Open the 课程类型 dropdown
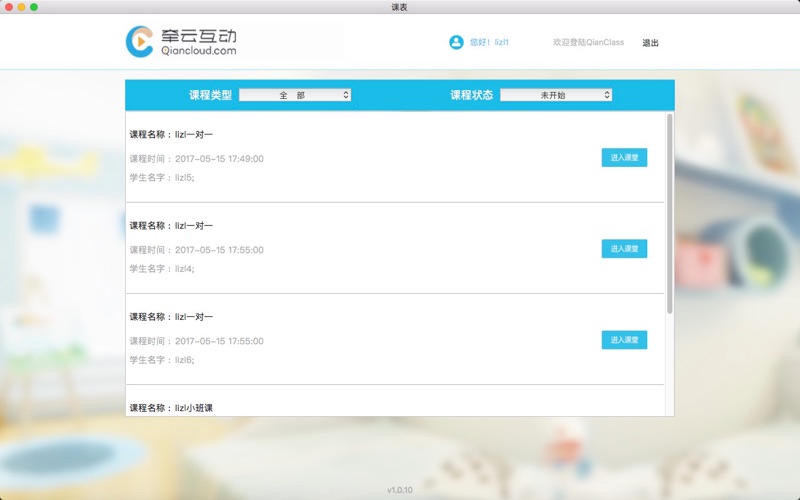800x500 pixels. pos(295,95)
